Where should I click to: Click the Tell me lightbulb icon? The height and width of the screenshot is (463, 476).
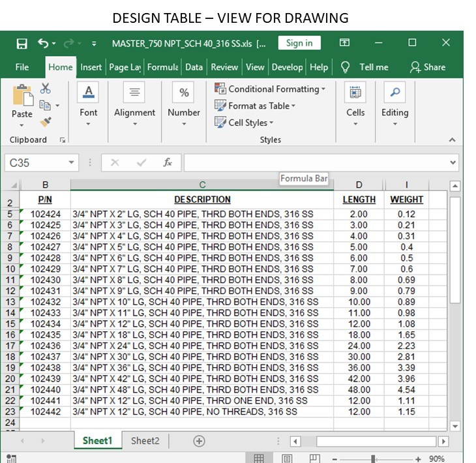click(345, 67)
